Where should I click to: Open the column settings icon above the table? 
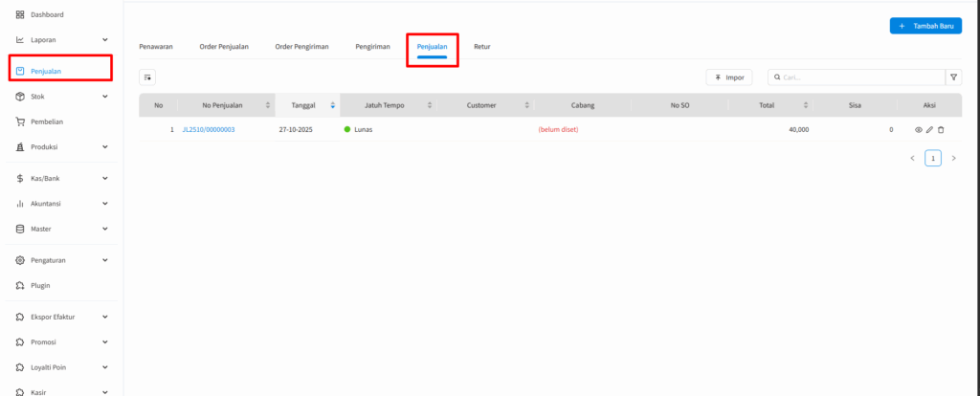tap(147, 77)
